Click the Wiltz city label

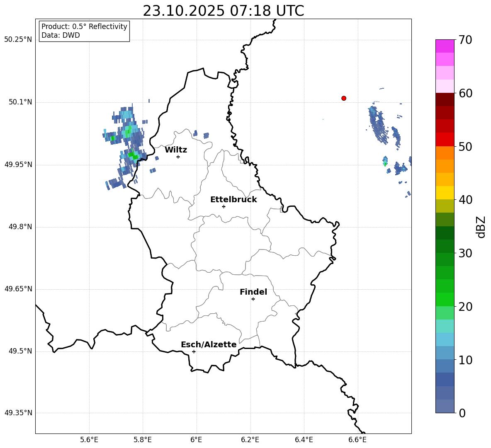176,150
